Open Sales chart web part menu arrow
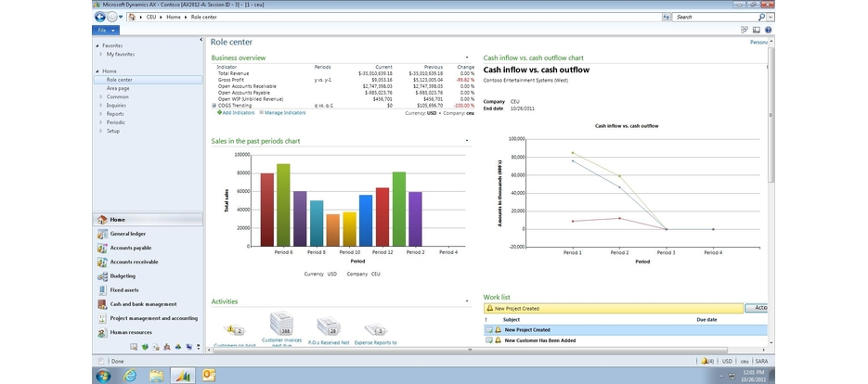Viewport: 868px width, 384px height. coord(467,141)
